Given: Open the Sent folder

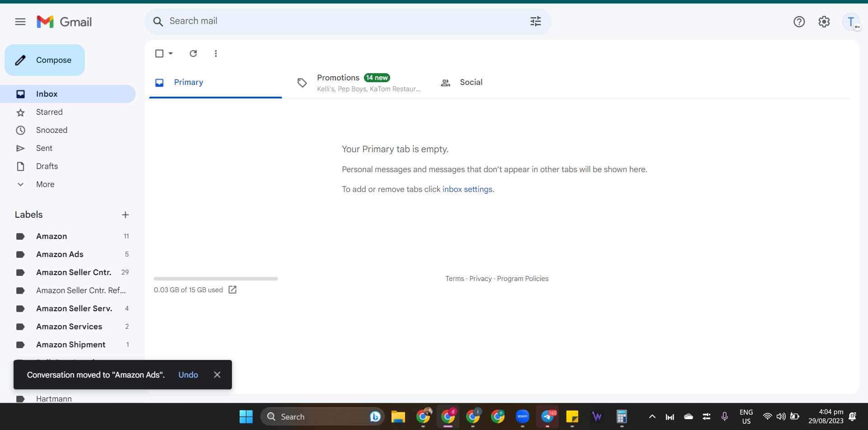Looking at the screenshot, I should click(68, 148).
